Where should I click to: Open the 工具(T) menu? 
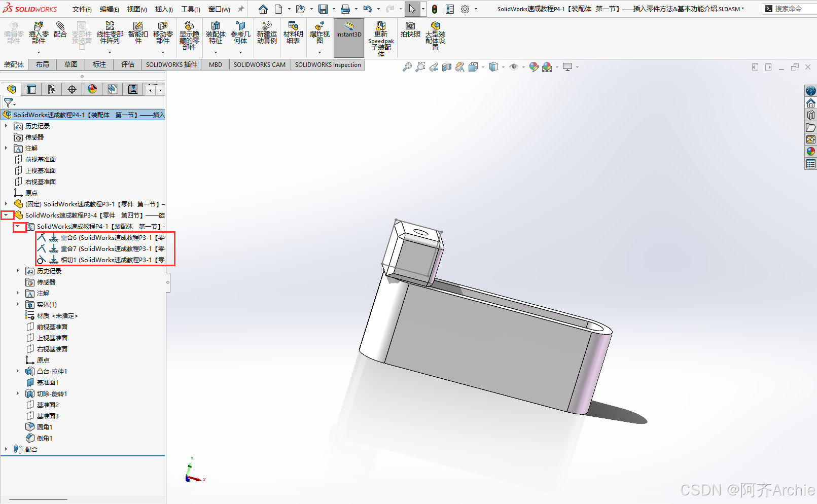pyautogui.click(x=191, y=9)
